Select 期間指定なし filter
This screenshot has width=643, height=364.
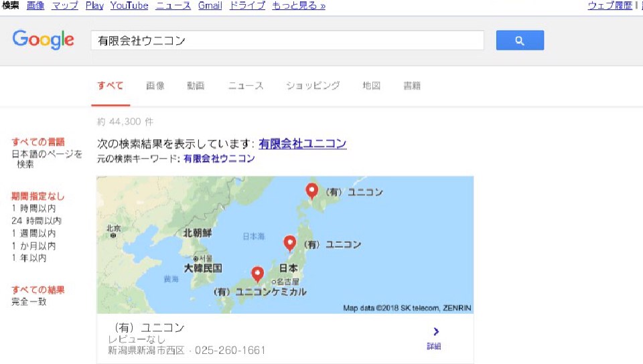coord(38,196)
